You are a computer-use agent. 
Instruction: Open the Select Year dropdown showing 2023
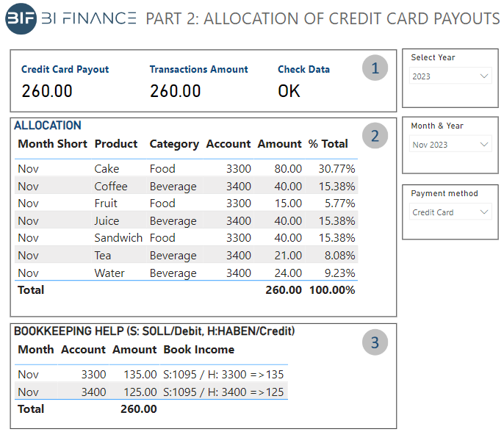(x=450, y=76)
